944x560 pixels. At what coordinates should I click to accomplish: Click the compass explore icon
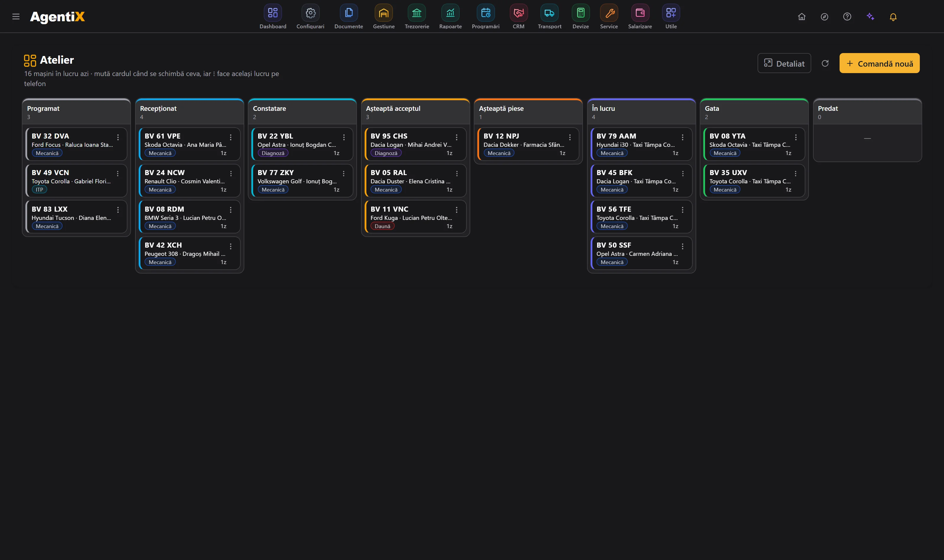(824, 17)
